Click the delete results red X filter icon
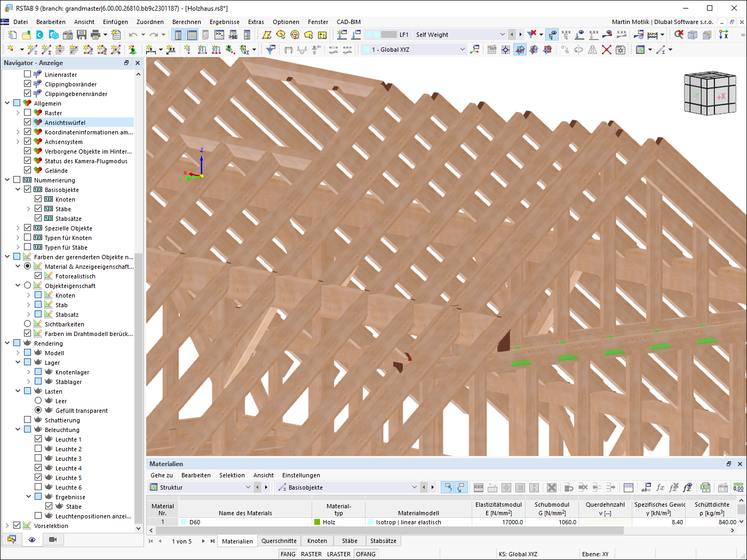This screenshot has height=560, width=747. (x=532, y=35)
